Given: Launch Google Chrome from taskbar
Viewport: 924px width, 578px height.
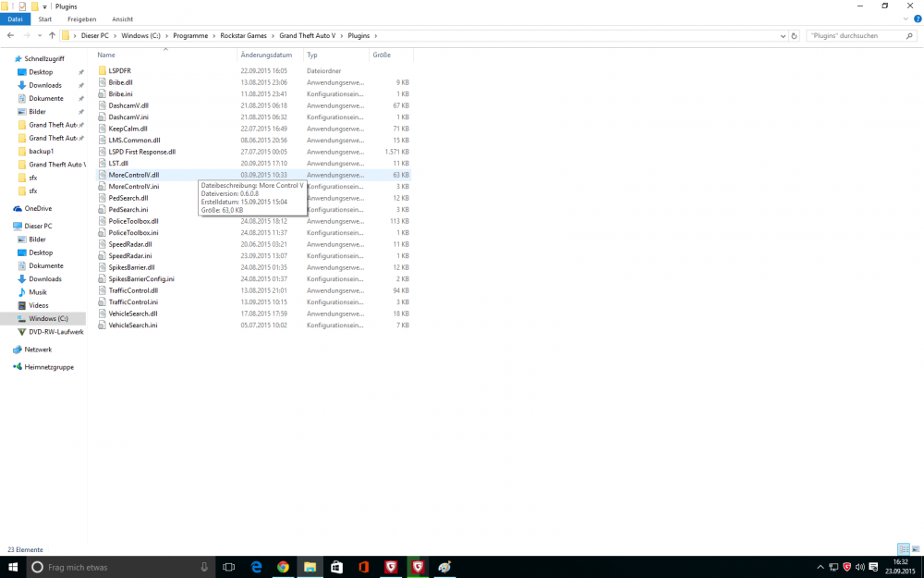Looking at the screenshot, I should [283, 567].
